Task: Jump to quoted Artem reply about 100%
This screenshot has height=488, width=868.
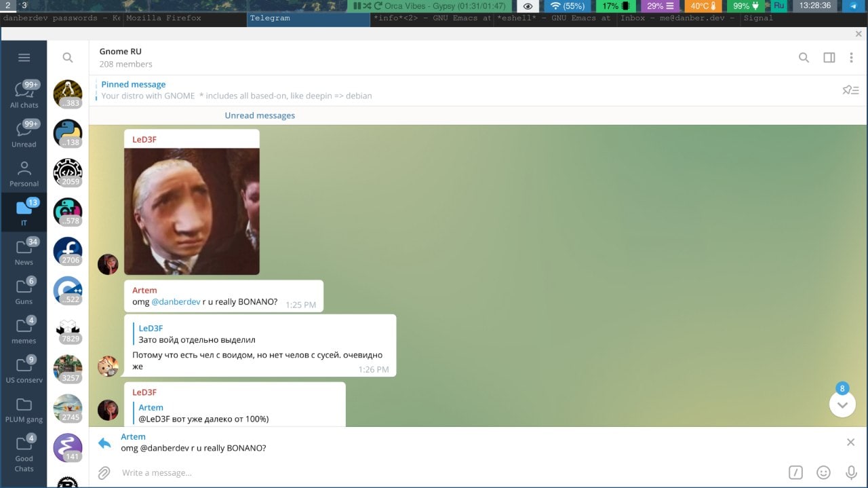Action: 203,413
